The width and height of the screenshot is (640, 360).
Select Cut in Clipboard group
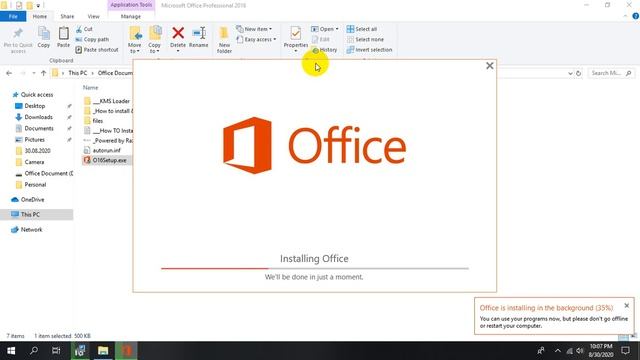(x=84, y=29)
